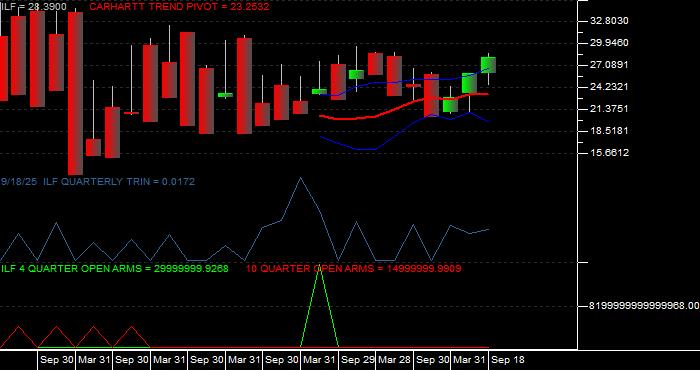Image resolution: width=700 pixels, height=370 pixels.
Task: Click the Sep 29 date label
Action: [358, 360]
